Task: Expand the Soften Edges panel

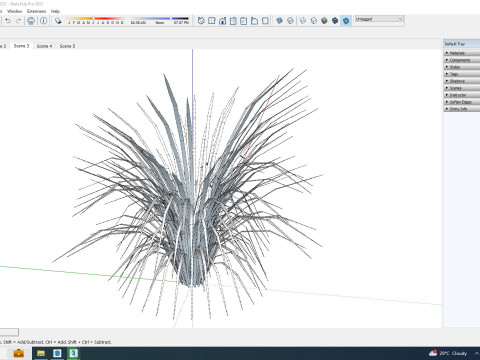Action: point(462,102)
